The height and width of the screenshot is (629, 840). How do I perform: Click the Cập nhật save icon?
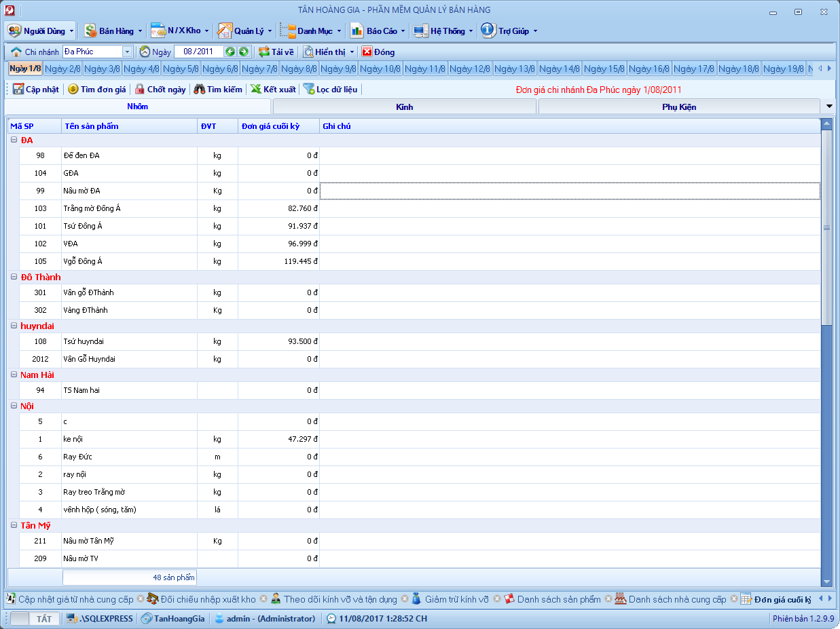(x=18, y=90)
